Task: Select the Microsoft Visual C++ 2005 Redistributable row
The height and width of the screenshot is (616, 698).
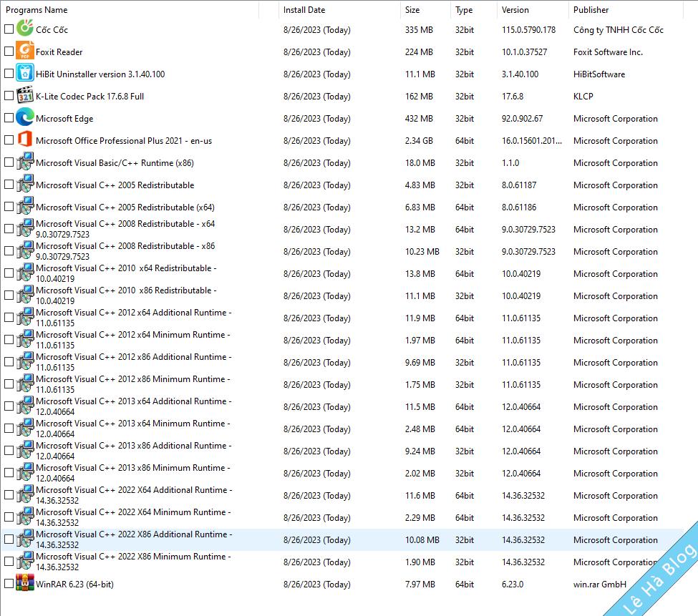Action: click(115, 185)
